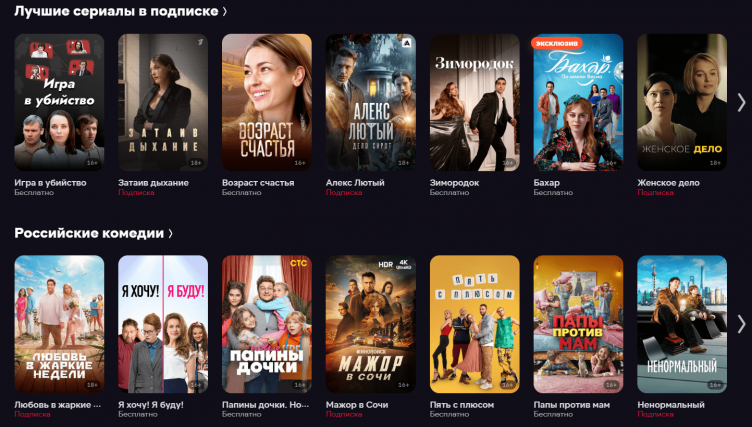This screenshot has width=752, height=427.
Task: Open the "Зимородок" series poster
Action: (x=475, y=102)
